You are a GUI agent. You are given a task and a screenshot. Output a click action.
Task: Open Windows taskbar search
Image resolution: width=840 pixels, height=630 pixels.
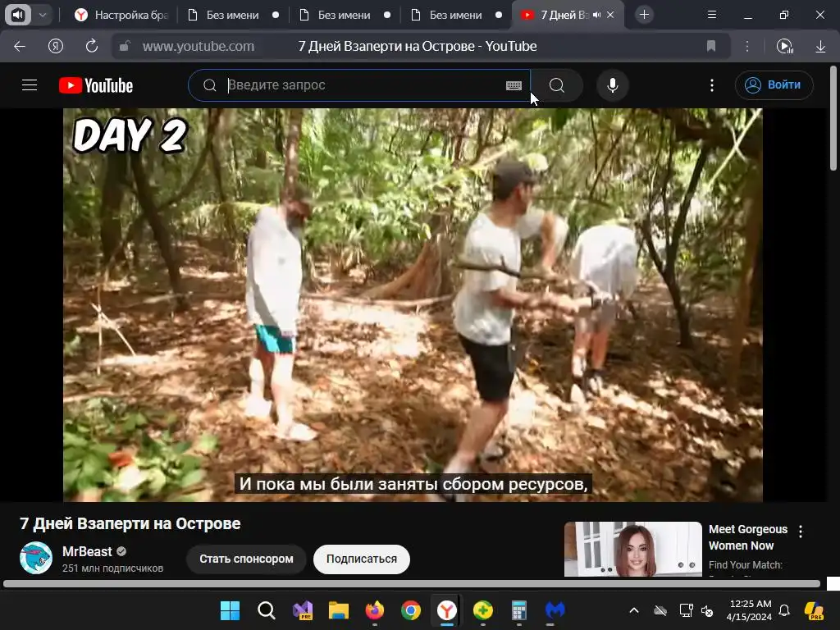point(267,610)
